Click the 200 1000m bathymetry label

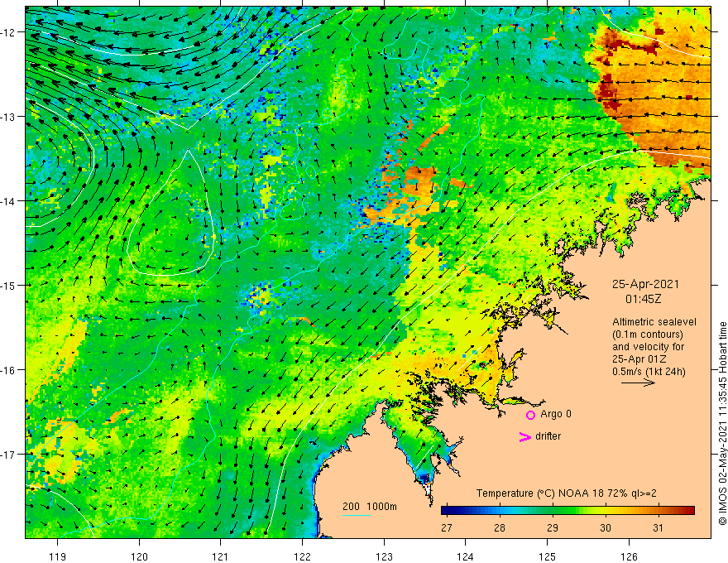pos(370,507)
